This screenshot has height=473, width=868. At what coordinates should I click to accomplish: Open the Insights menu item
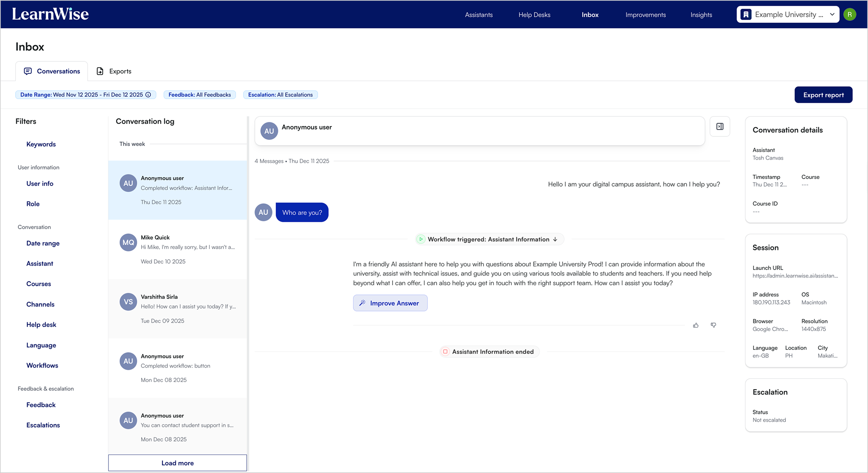(x=701, y=15)
